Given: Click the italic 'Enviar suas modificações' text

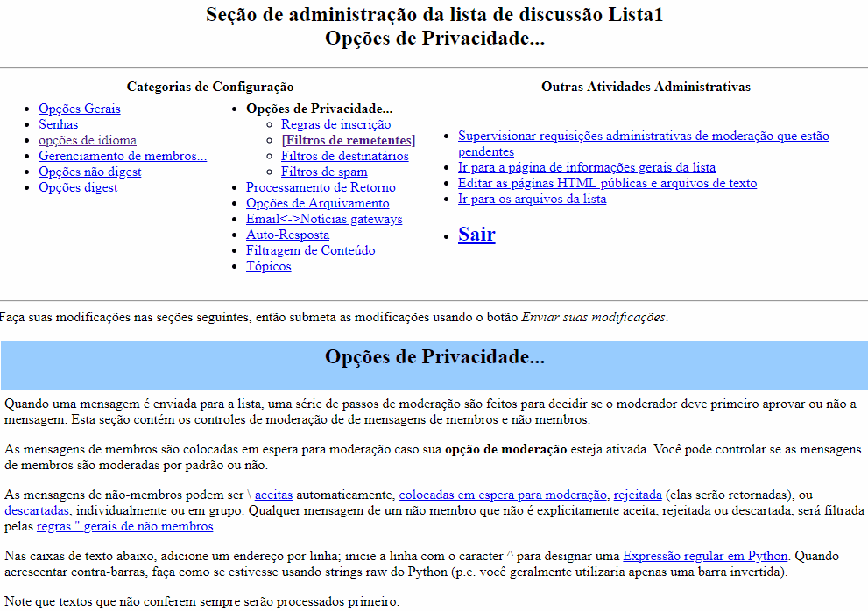Looking at the screenshot, I should (x=594, y=317).
